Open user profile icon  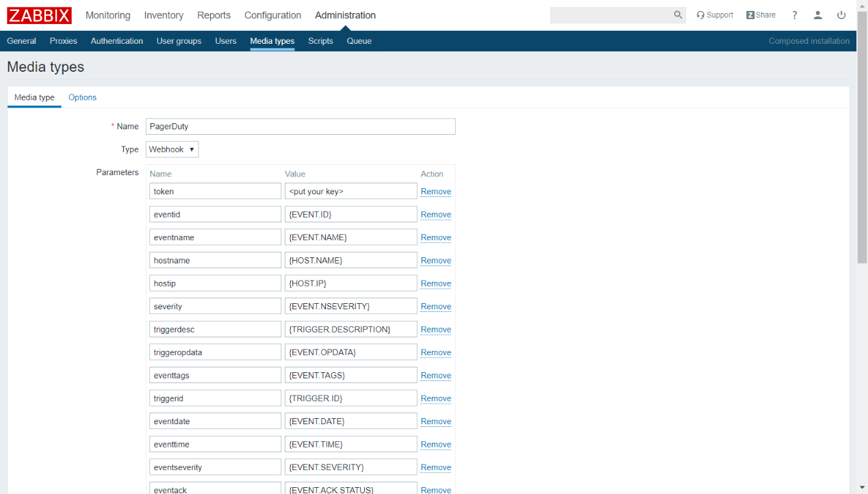pos(818,15)
